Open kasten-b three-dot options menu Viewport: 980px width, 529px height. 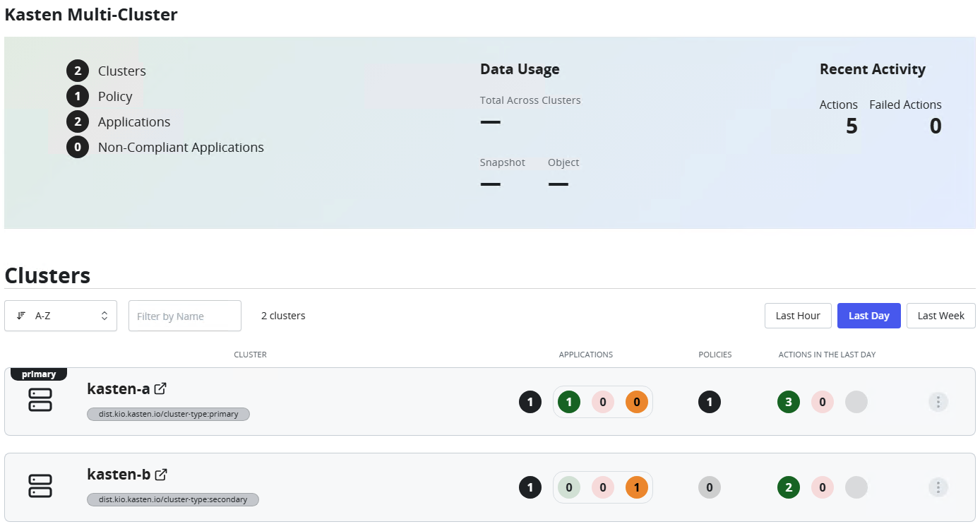tap(938, 487)
